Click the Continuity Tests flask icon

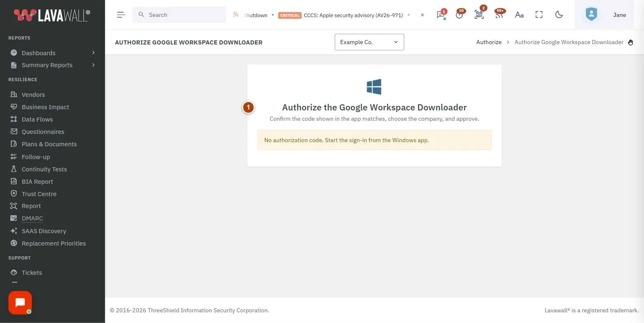tap(14, 169)
